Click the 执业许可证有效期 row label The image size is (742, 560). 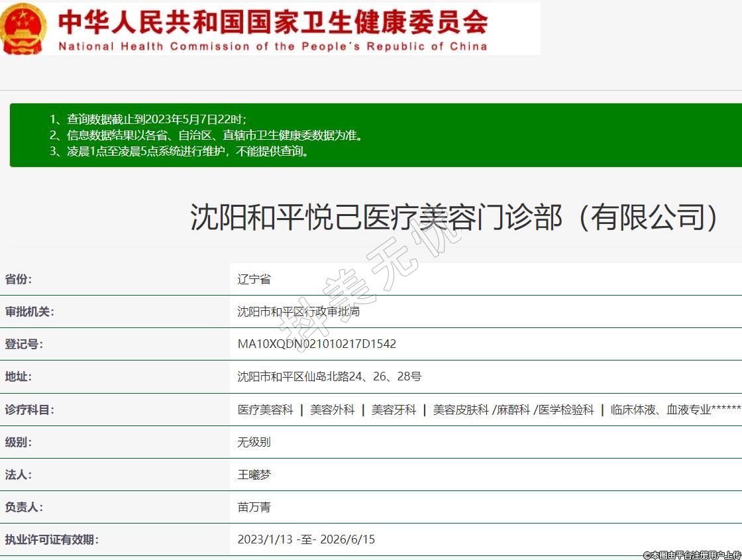tap(52, 539)
